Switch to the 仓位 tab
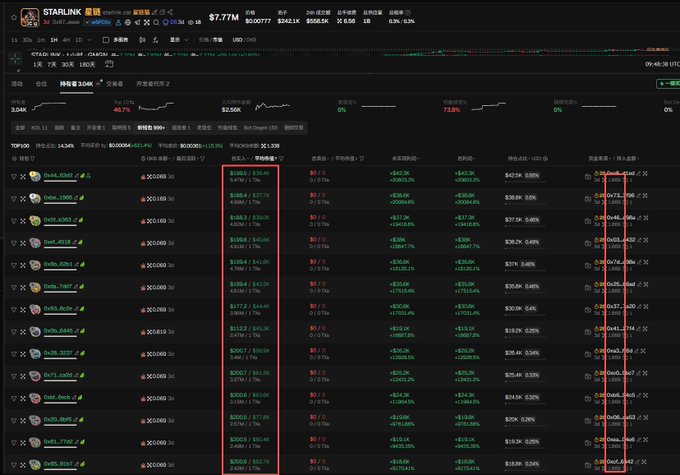 [x=41, y=84]
